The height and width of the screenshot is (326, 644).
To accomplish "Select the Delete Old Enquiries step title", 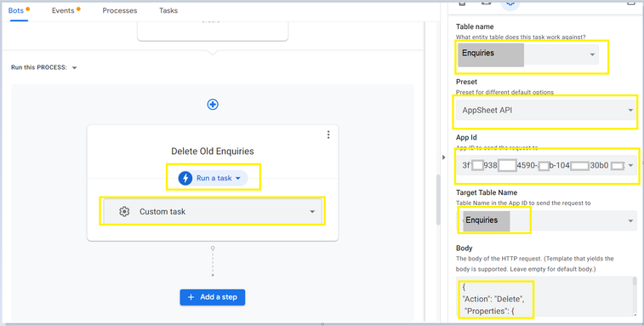I will (213, 152).
